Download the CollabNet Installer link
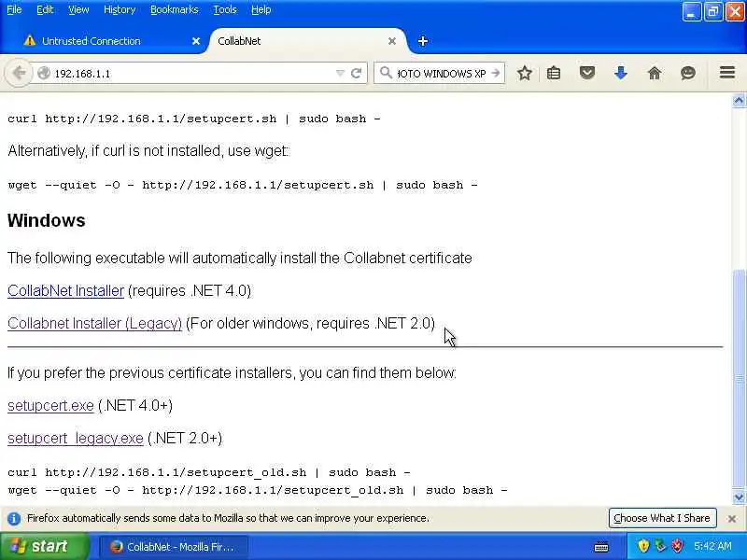The image size is (747, 560). click(65, 290)
